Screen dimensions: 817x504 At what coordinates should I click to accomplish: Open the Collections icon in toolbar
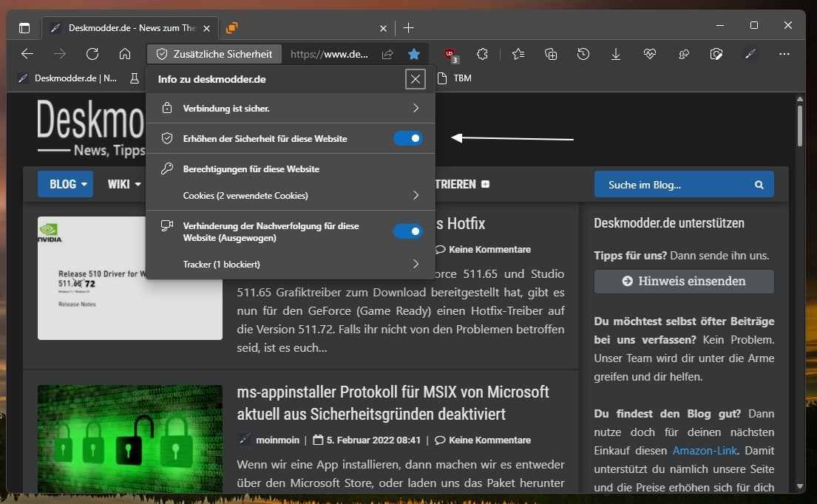point(551,54)
